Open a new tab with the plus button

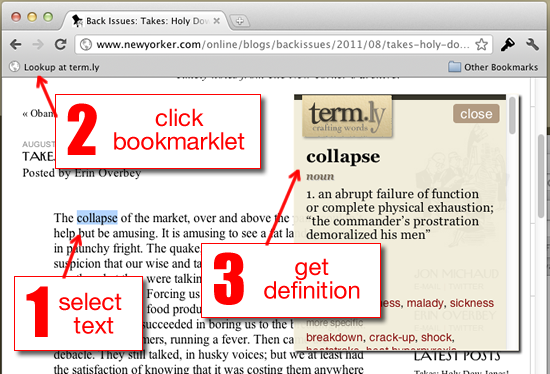point(240,21)
